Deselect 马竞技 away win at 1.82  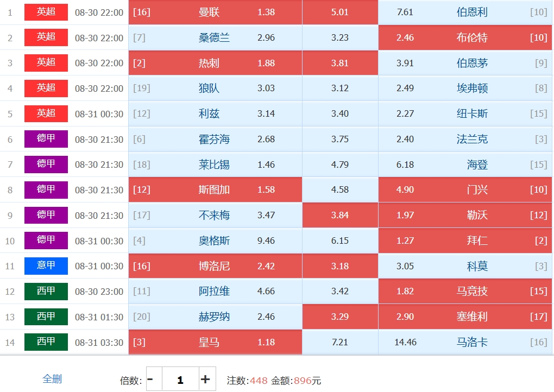pyautogui.click(x=465, y=291)
